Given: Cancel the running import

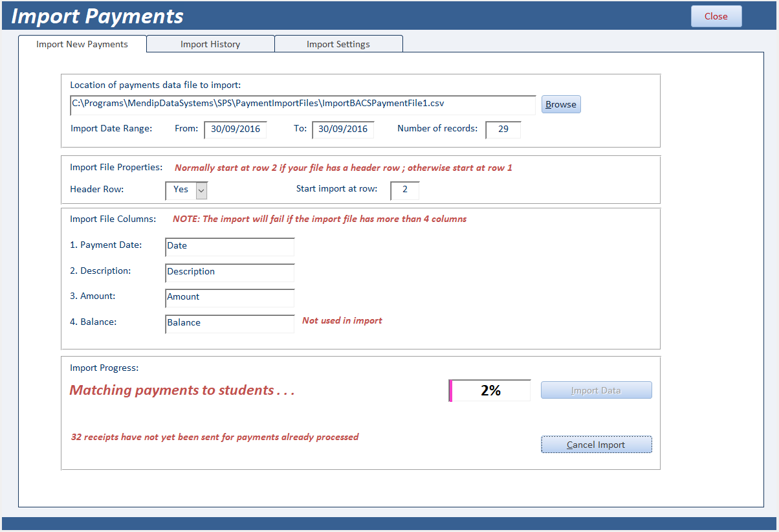Looking at the screenshot, I should 596,445.
